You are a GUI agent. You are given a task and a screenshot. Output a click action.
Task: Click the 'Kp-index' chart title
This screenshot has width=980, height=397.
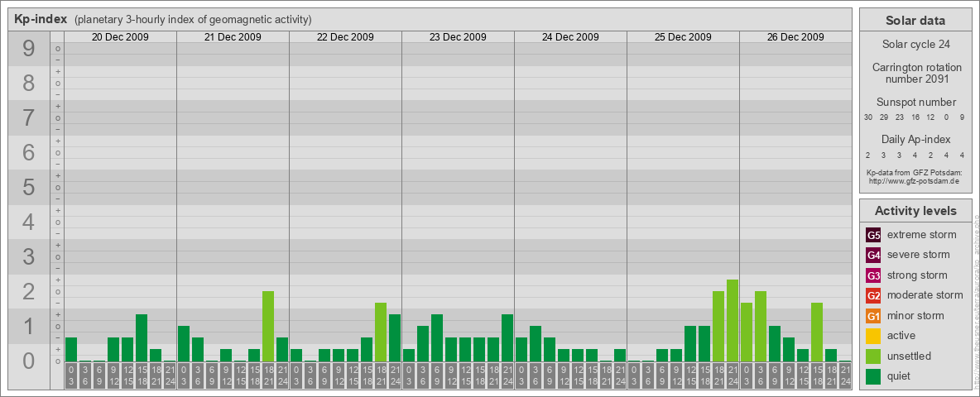click(41, 19)
